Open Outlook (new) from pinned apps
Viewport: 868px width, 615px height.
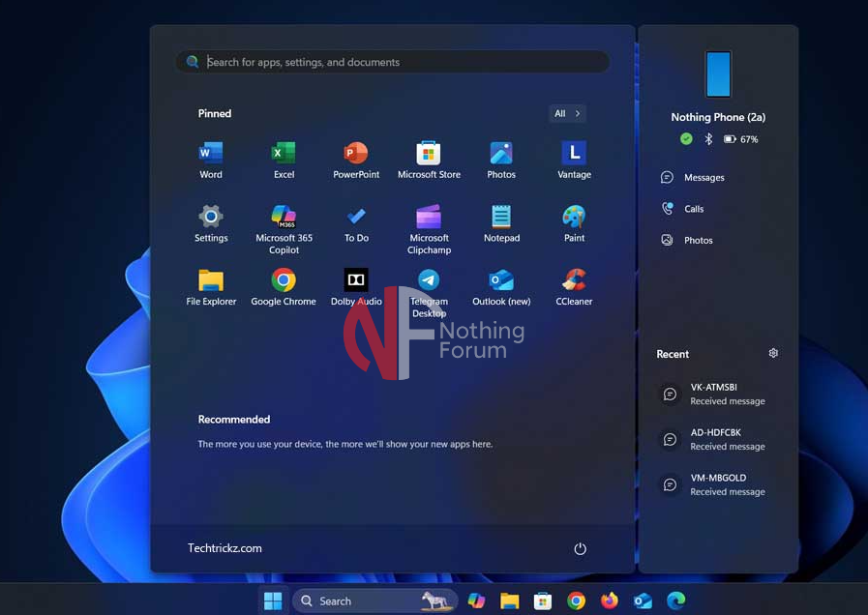coord(501,287)
